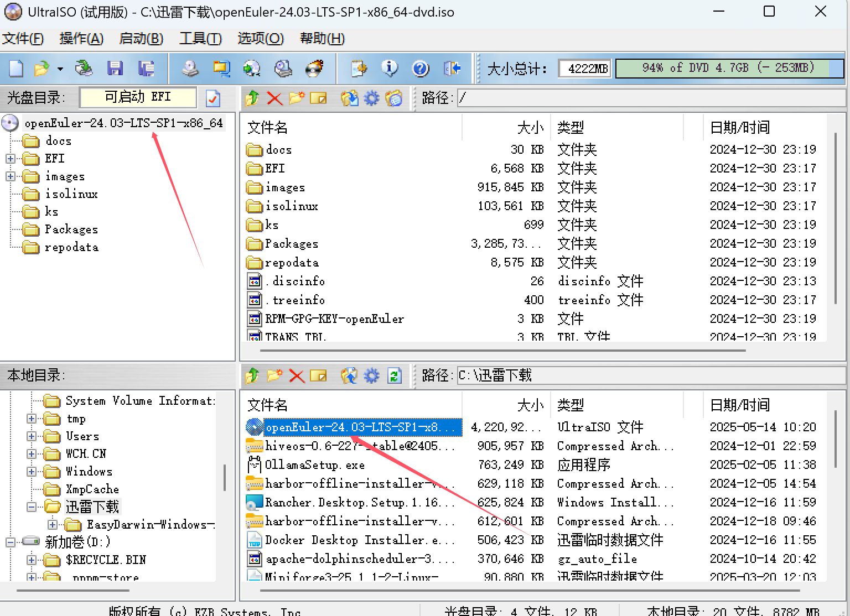Open the 工具(T) menu
The height and width of the screenshot is (616, 850).
200,38
